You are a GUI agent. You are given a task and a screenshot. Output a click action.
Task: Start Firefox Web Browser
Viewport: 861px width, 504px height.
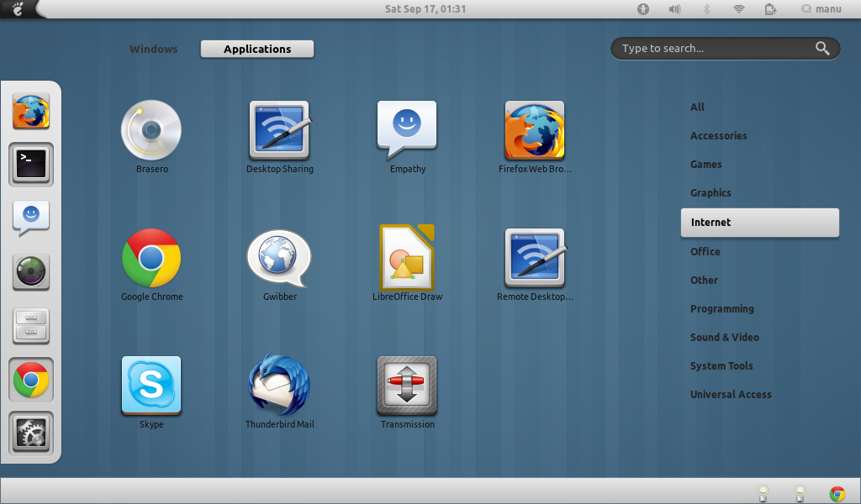[x=535, y=130]
